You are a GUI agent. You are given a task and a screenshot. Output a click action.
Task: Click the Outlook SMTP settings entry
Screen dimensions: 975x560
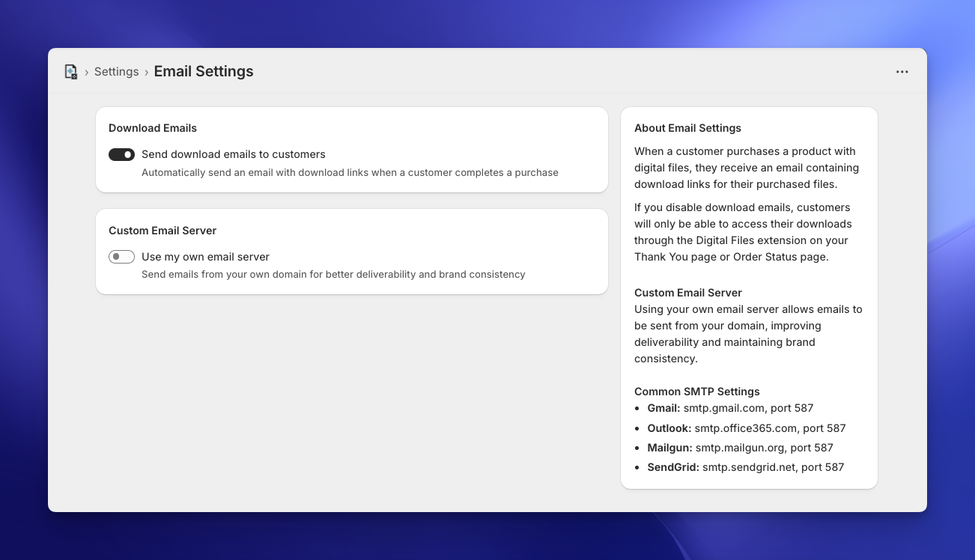746,428
